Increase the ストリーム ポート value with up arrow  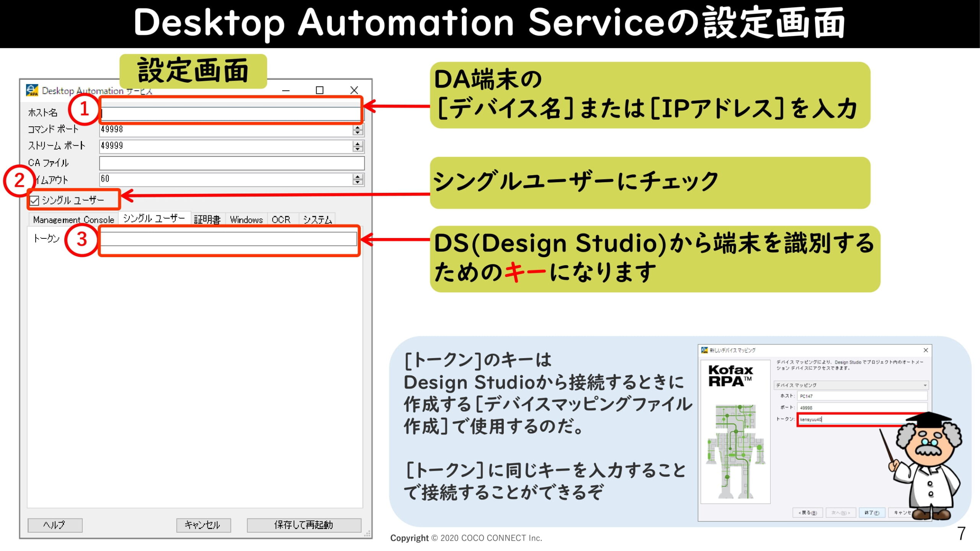(358, 143)
